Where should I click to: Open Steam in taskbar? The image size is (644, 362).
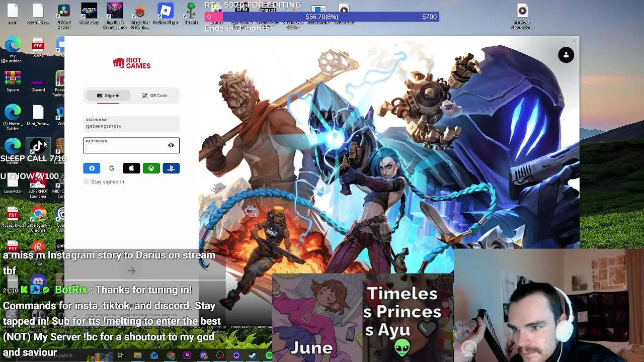click(253, 356)
